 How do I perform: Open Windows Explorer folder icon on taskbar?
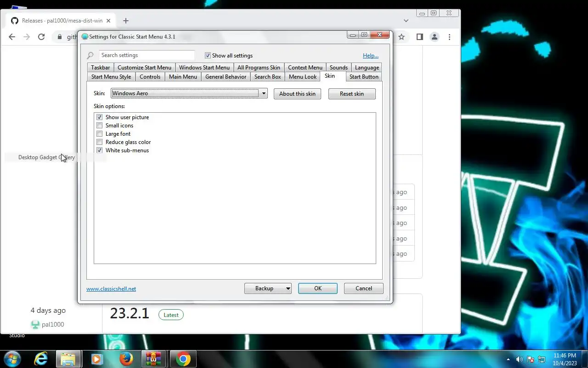pos(68,359)
